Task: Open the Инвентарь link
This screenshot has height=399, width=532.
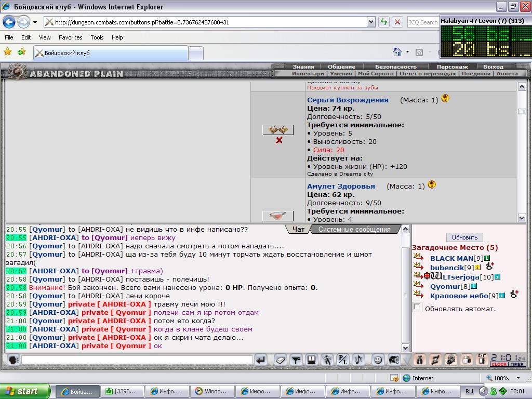Action: (308, 74)
